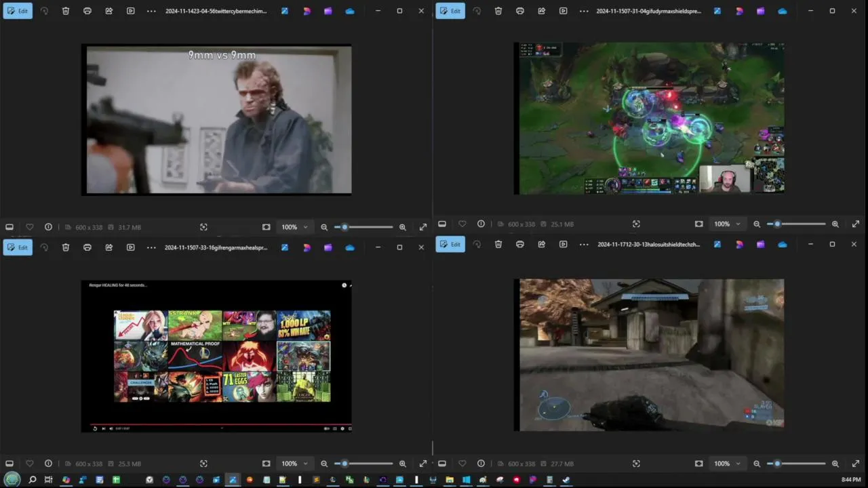Show file info for the gifudyrmaxshieldspre image
Screen dimensions: 868x488
click(481, 224)
